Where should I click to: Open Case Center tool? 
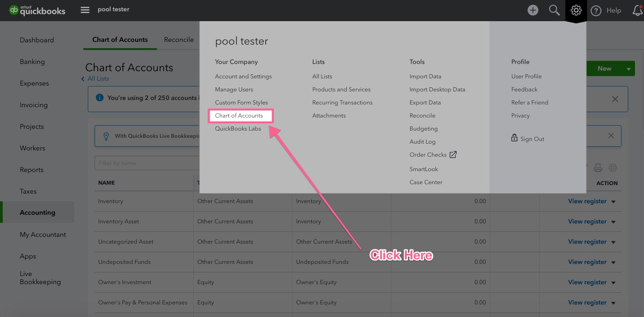pos(426,182)
